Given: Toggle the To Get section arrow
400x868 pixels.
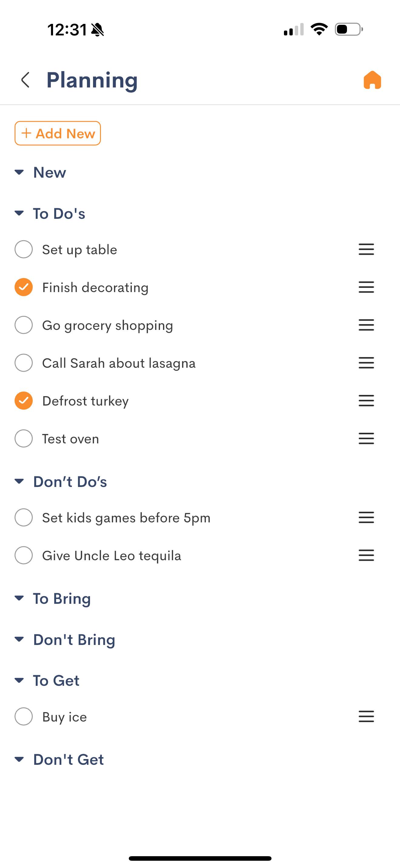Looking at the screenshot, I should (19, 680).
